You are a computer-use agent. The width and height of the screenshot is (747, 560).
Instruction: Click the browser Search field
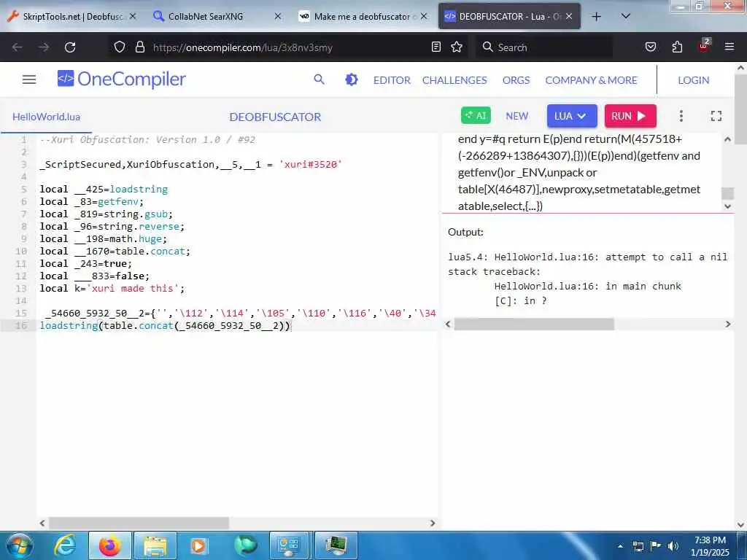point(544,47)
